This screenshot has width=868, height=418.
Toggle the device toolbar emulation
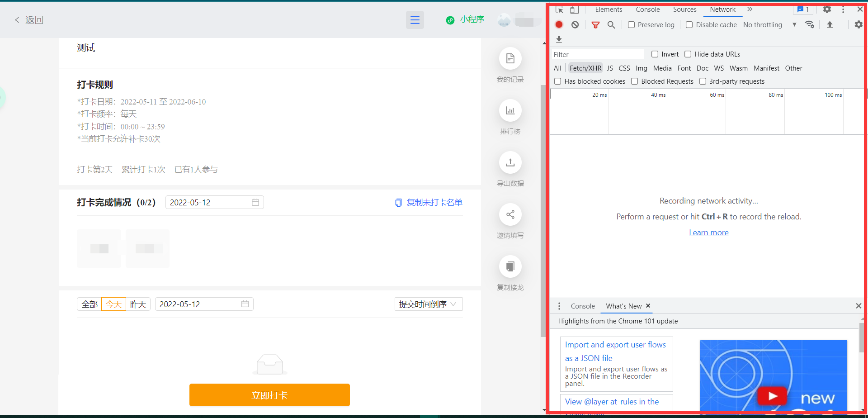click(x=574, y=9)
